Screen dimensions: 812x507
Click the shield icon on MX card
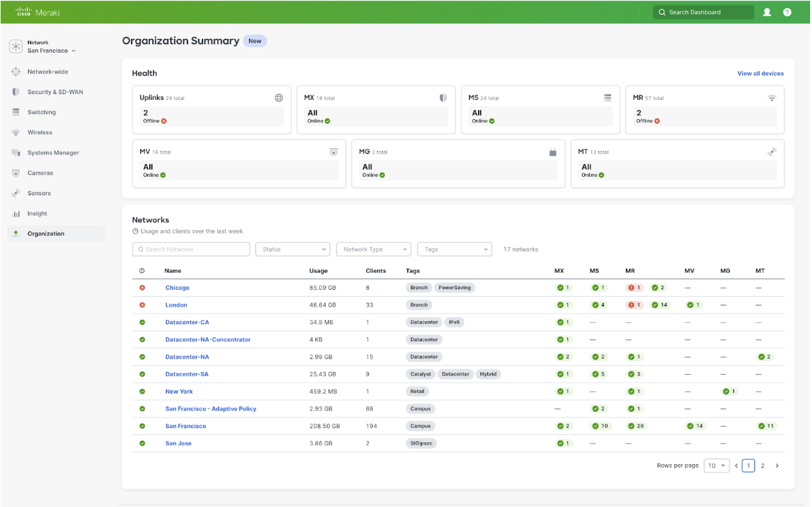pyautogui.click(x=443, y=98)
